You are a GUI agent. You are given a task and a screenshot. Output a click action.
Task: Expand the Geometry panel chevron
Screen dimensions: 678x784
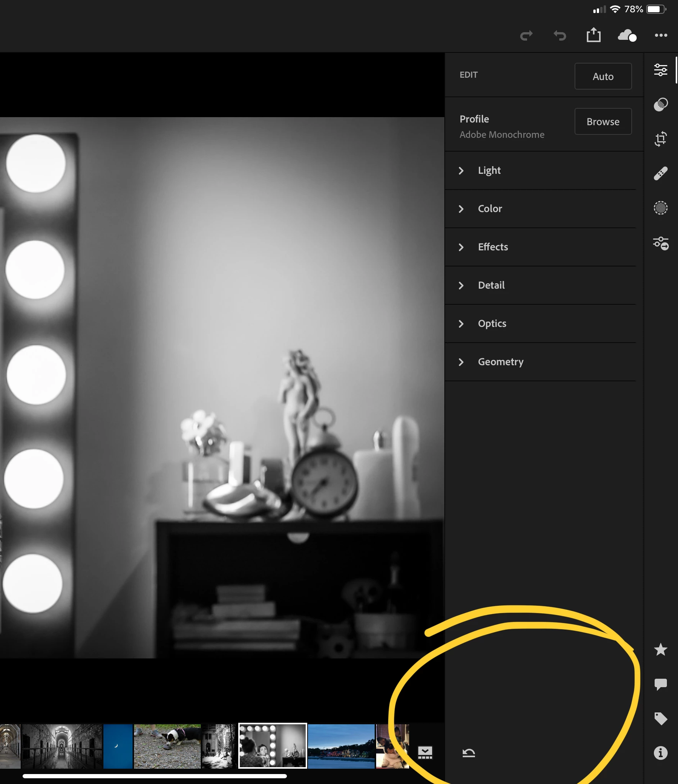pos(461,362)
